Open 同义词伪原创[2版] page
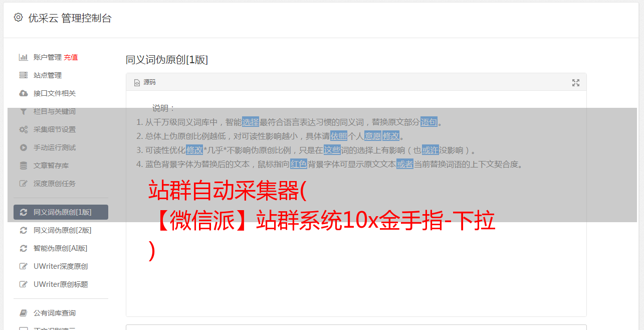Viewport: 644px width, 330px height. [58, 230]
